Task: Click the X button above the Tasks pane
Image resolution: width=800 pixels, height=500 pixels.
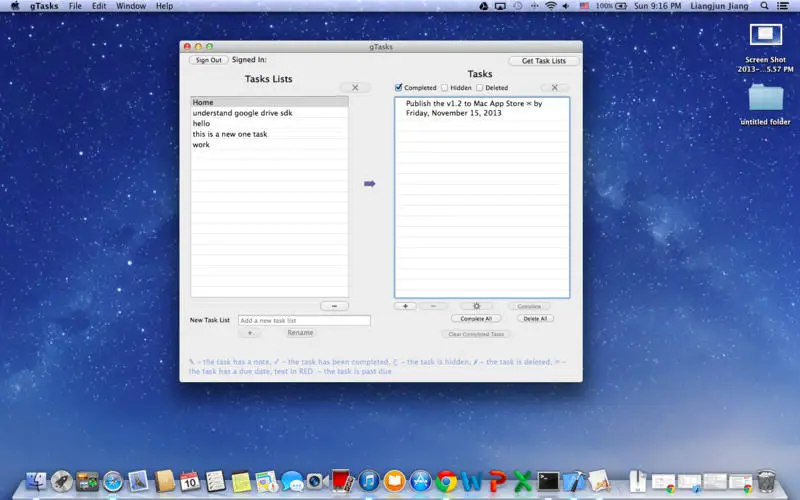Action: 555,87
